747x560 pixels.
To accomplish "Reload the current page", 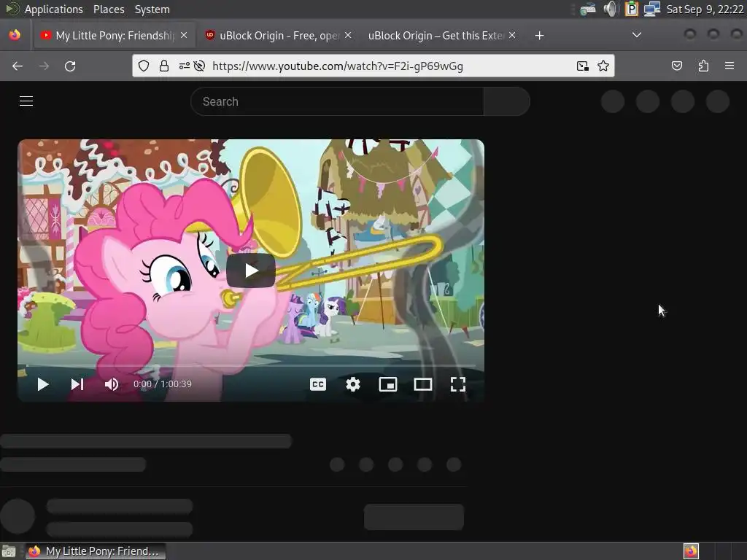I will pyautogui.click(x=70, y=66).
